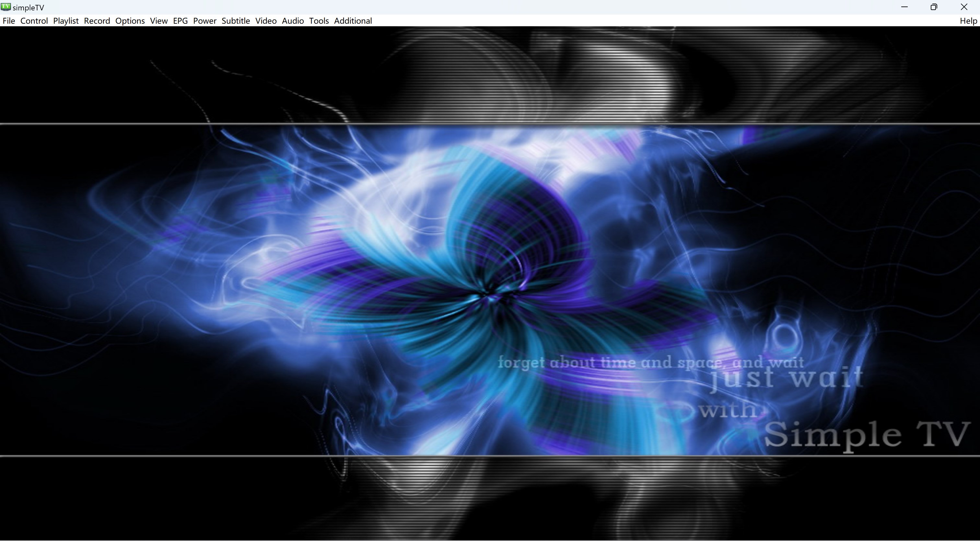Open the EPG menu
Screen dimensions: 980x541
click(180, 21)
